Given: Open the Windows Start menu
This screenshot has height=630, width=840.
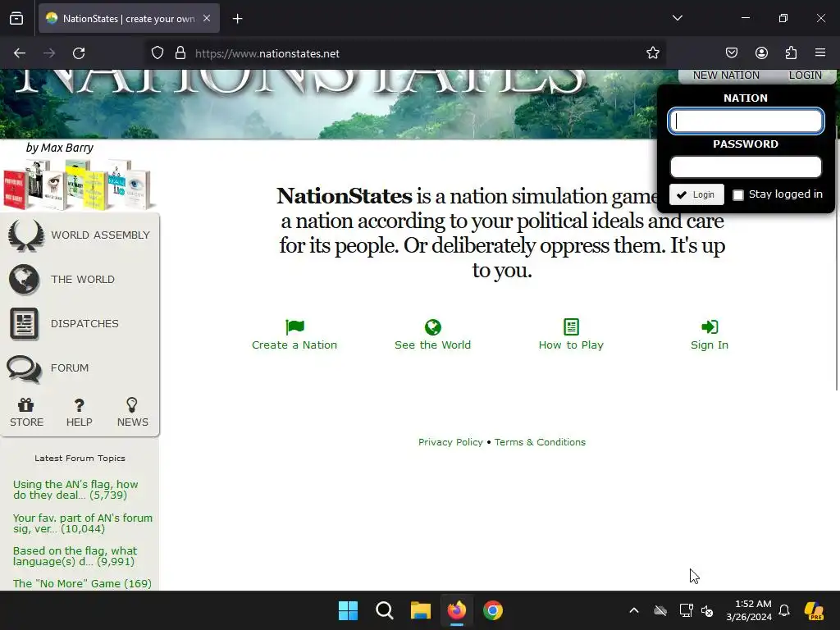Looking at the screenshot, I should coord(348,610).
